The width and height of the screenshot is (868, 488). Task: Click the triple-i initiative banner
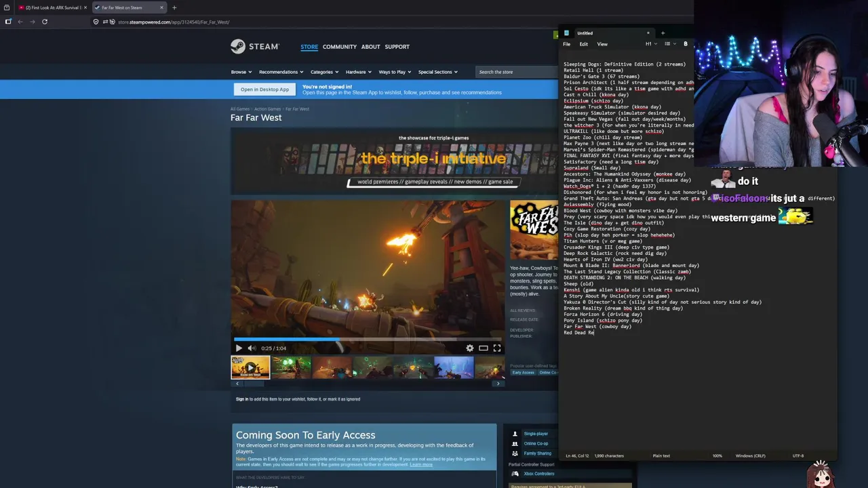(394, 161)
